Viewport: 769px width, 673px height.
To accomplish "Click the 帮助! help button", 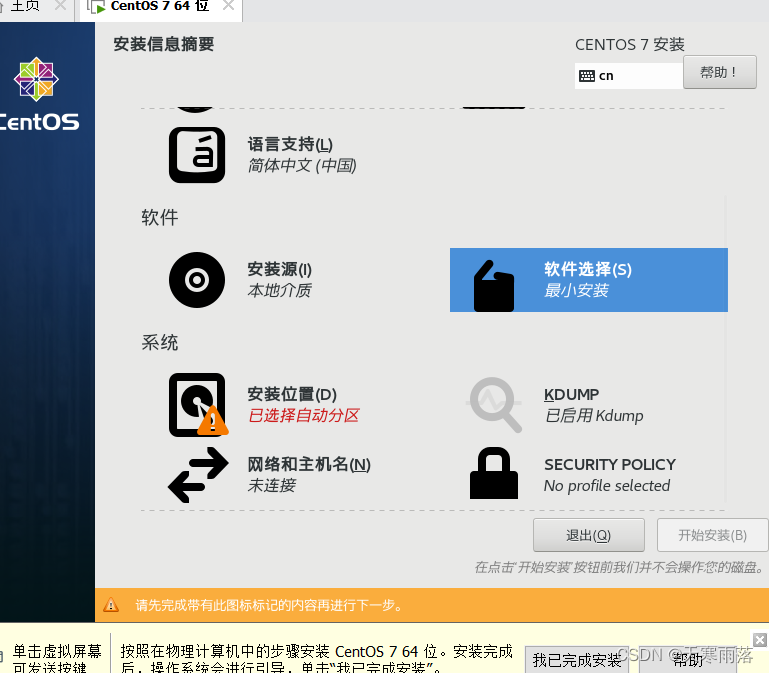I will click(x=719, y=72).
